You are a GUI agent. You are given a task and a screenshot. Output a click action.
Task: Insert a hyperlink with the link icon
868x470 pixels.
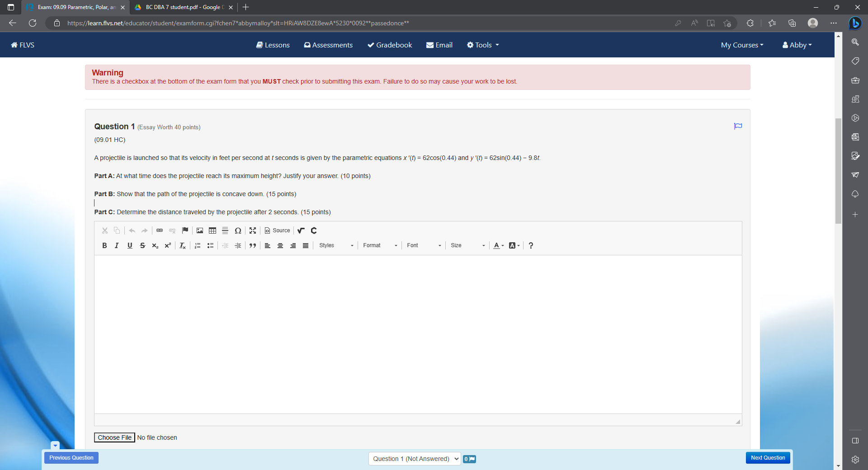coord(159,230)
